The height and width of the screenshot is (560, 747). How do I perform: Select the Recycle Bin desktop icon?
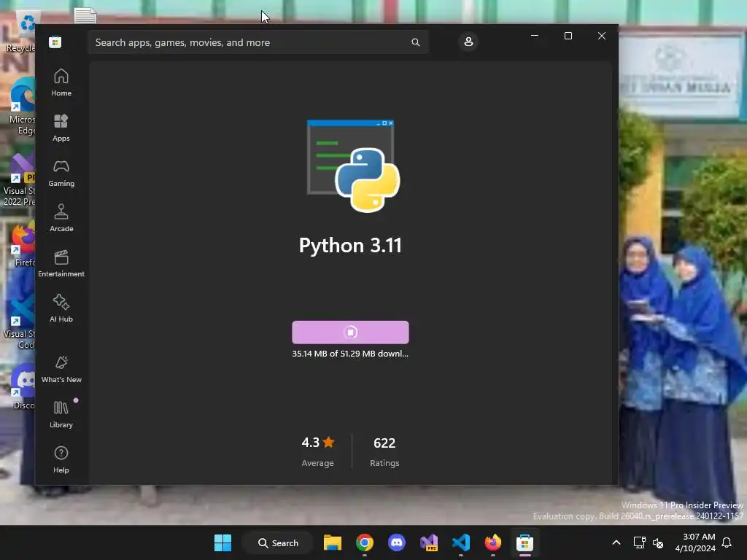pos(21,32)
